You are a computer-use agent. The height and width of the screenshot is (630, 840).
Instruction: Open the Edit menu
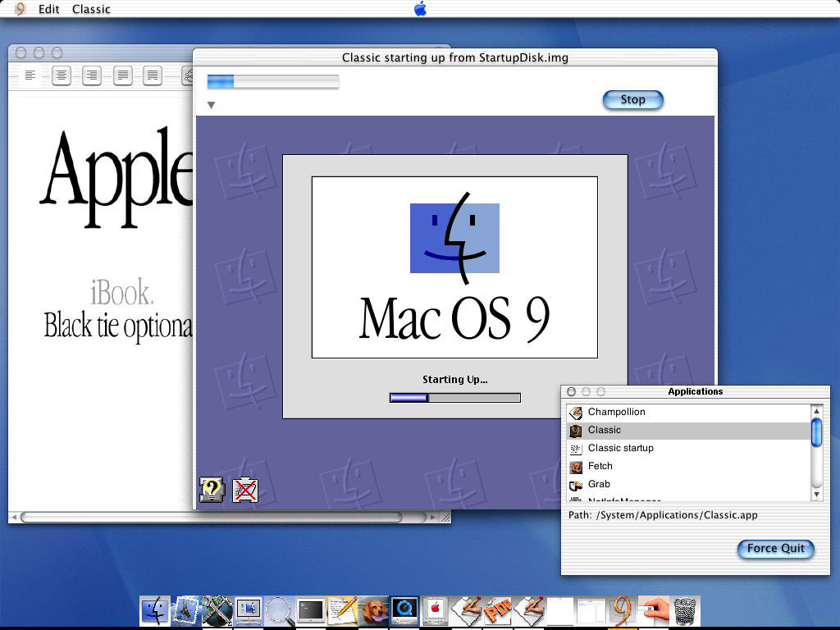48,9
